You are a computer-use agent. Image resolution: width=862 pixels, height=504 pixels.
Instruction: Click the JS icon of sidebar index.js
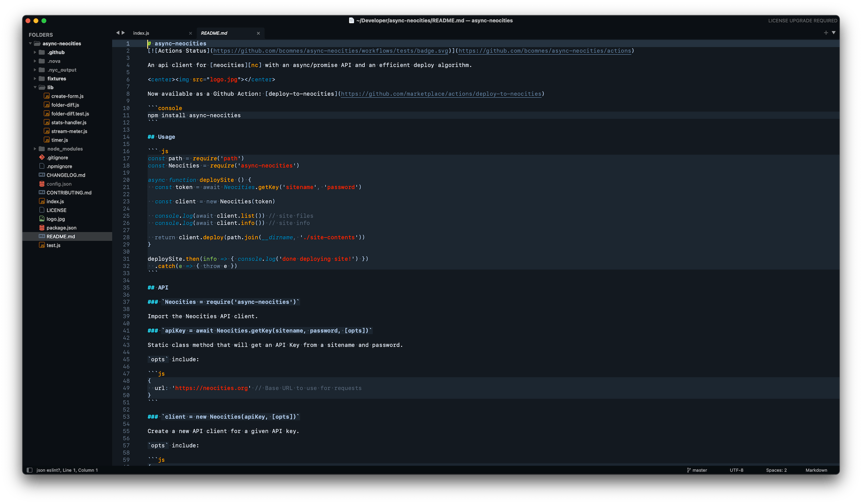point(42,201)
